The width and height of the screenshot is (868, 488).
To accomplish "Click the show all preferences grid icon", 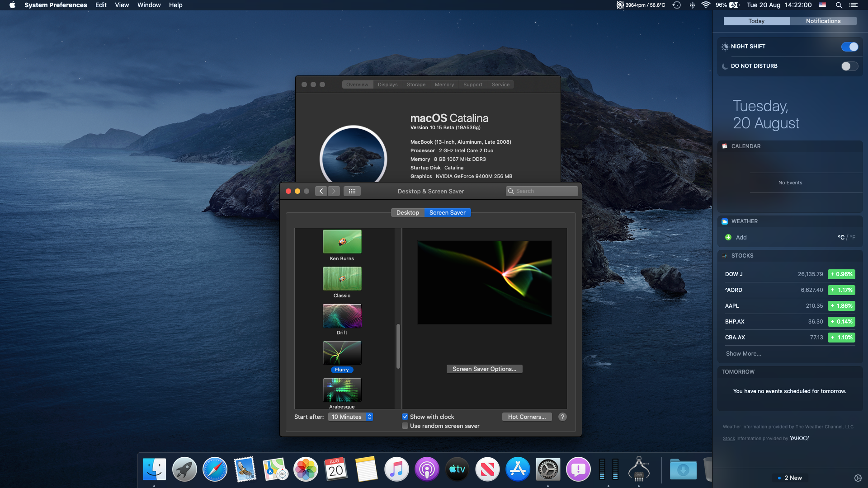I will [x=352, y=191].
